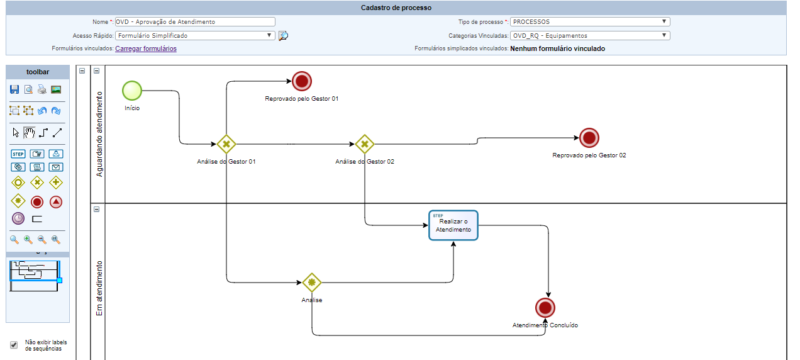This screenshot has width=800, height=360.
Task: Open the Categorias Vinculadas dropdown
Action: click(x=590, y=36)
